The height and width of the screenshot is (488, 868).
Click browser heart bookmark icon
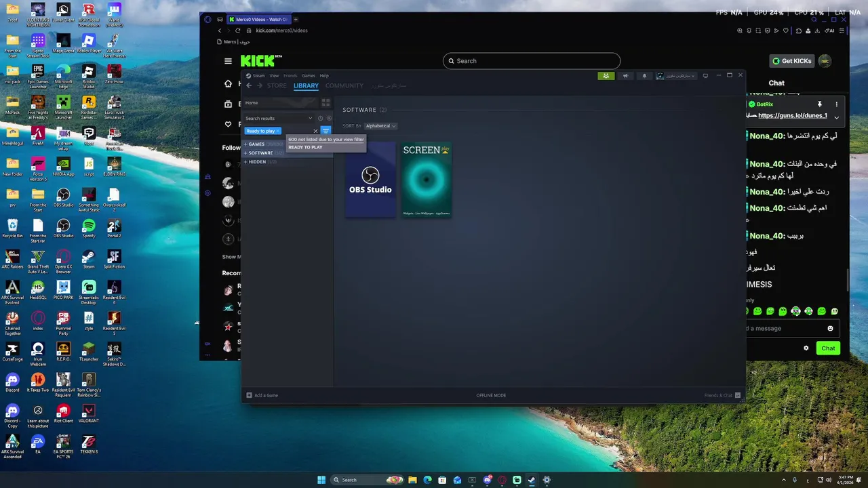pos(787,30)
